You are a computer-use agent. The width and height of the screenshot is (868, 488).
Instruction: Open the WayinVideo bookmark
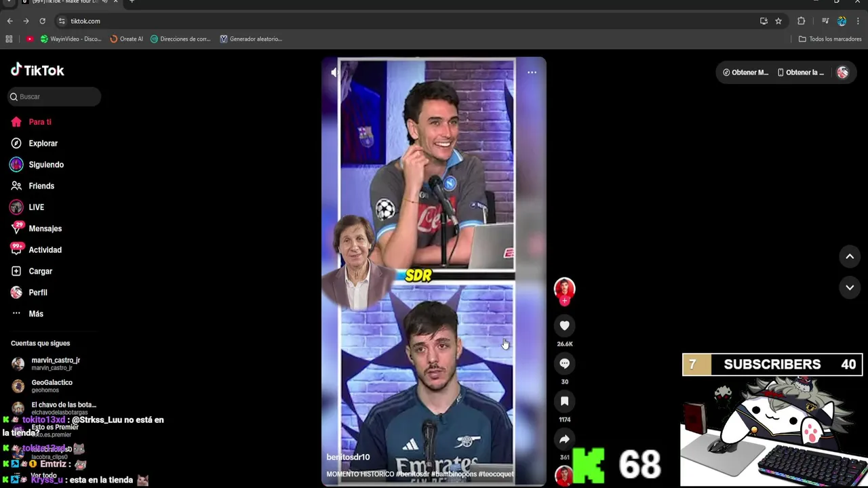71,39
